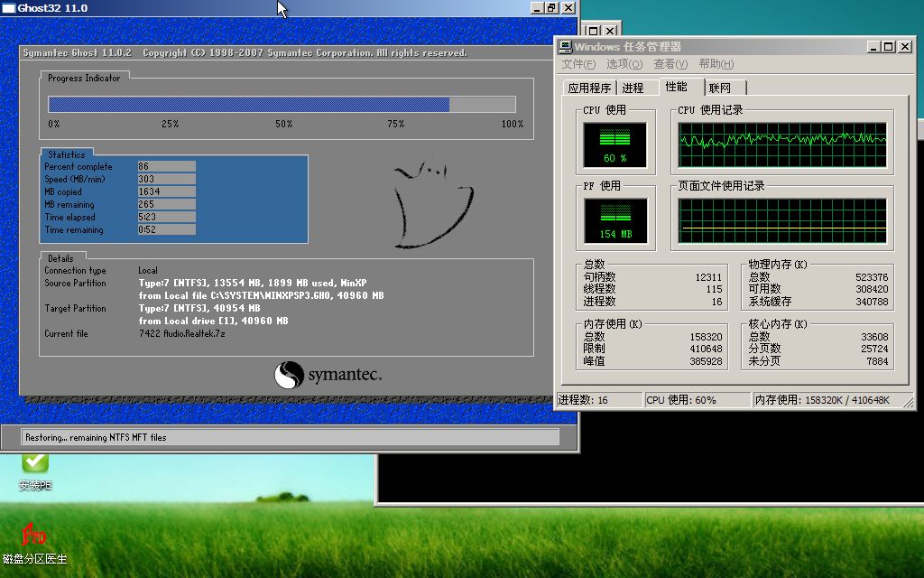The width and height of the screenshot is (924, 578).
Task: Minimize the Windows 任务管理器 window
Action: click(x=873, y=47)
